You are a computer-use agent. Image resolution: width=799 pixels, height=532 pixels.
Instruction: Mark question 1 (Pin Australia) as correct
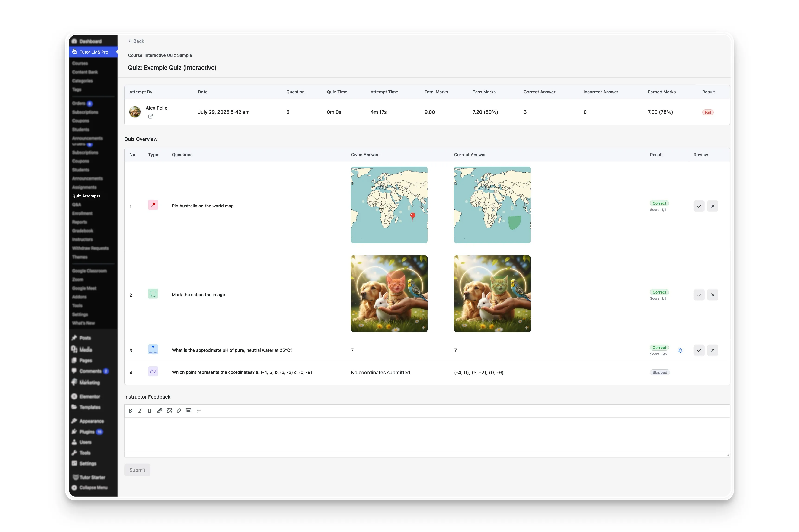pos(699,206)
